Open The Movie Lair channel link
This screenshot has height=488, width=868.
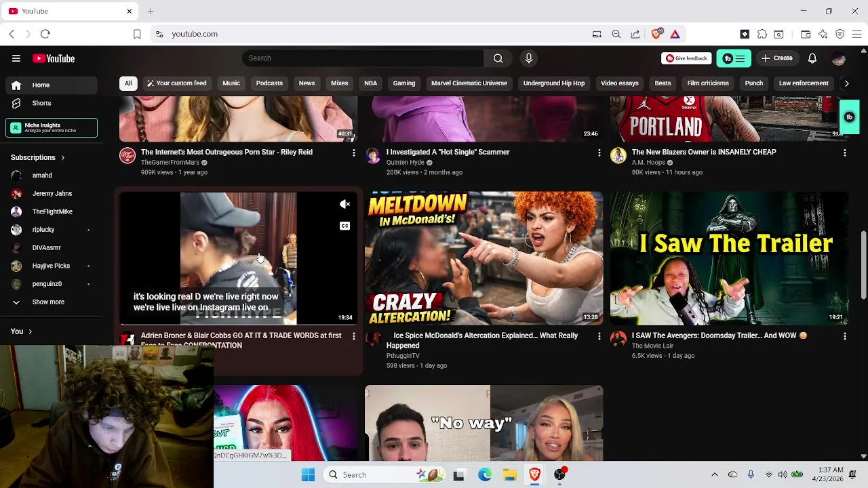tap(652, 346)
